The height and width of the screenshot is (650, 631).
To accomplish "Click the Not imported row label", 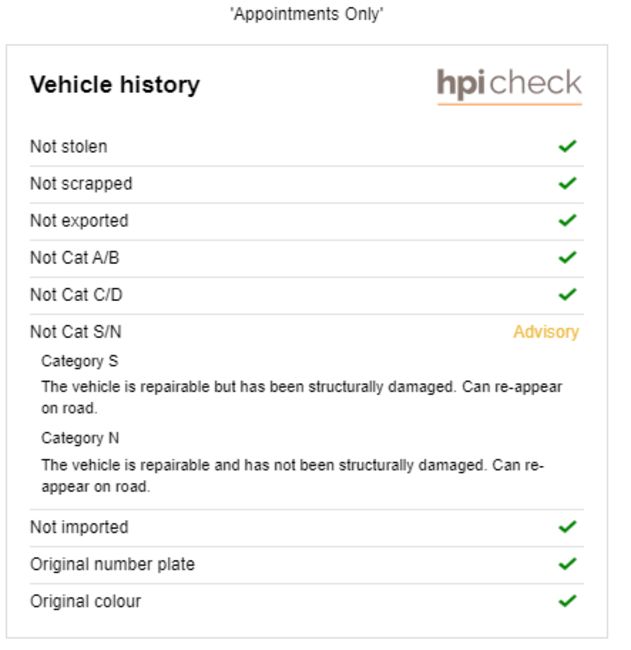I will point(79,527).
